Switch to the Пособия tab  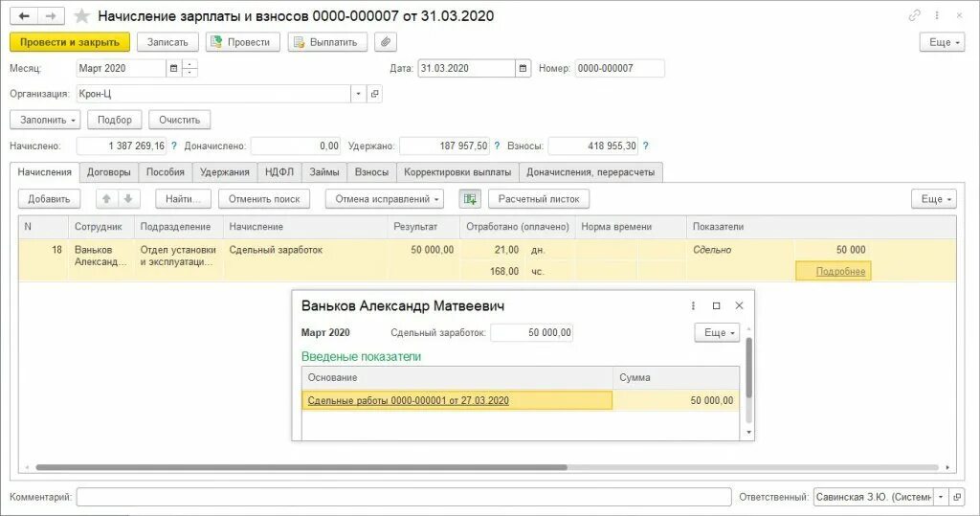[166, 172]
